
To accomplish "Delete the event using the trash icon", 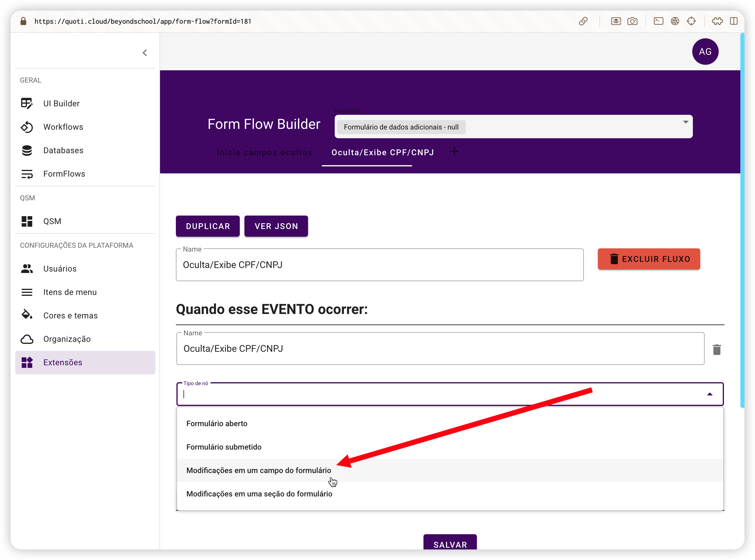I will tap(716, 349).
